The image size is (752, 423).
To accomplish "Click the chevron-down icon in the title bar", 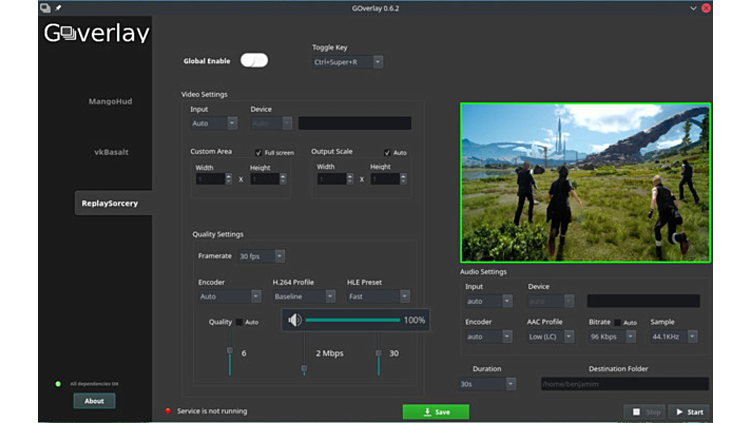I will pyautogui.click(x=693, y=7).
